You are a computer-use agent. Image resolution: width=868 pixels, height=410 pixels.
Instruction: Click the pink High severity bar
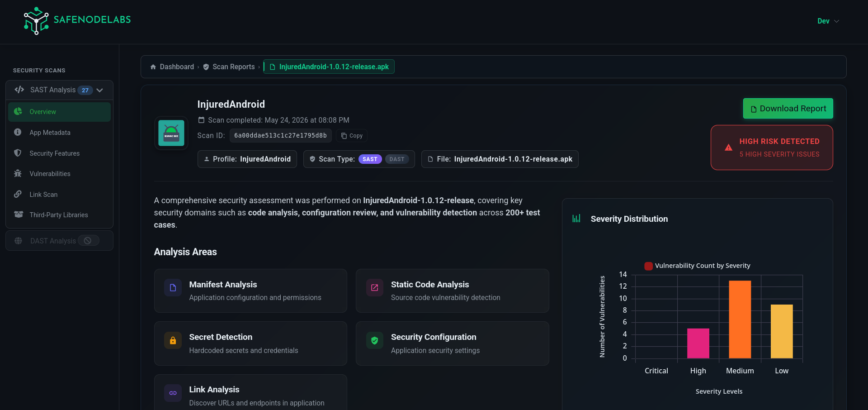698,343
